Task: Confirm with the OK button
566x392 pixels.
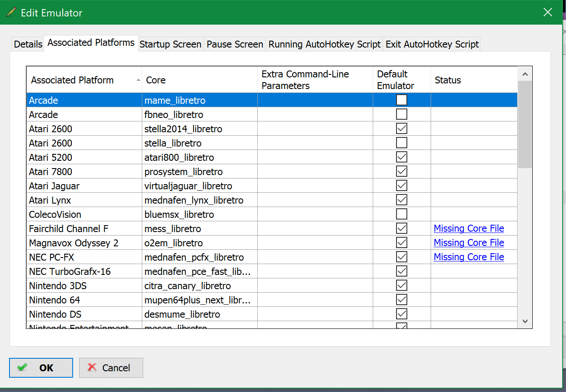Action: (x=41, y=368)
